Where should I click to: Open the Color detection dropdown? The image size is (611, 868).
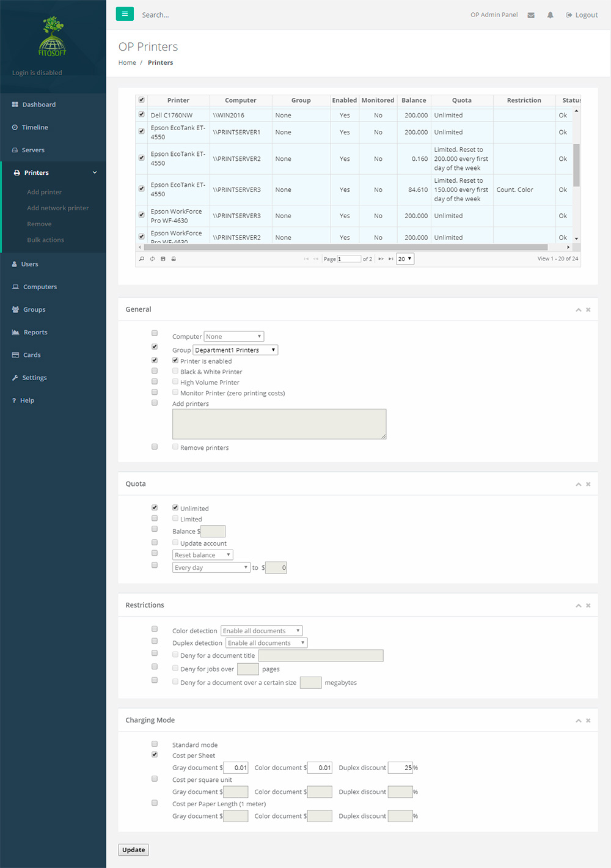point(262,631)
